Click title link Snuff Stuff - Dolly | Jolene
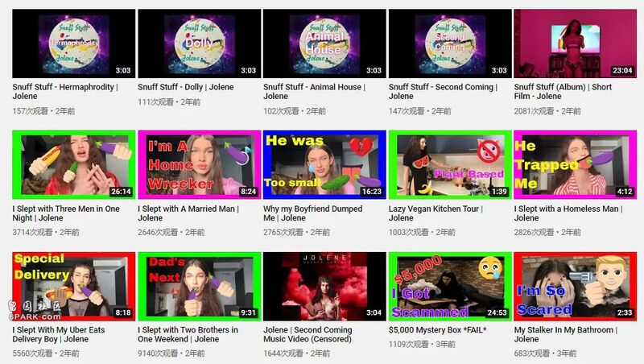The image size is (644, 364). 186,87
